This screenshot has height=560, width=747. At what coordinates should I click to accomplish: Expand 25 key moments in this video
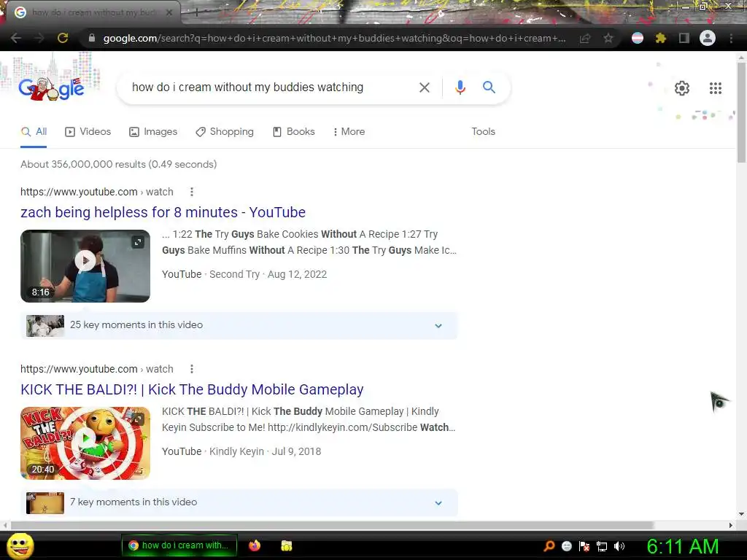[239, 326]
